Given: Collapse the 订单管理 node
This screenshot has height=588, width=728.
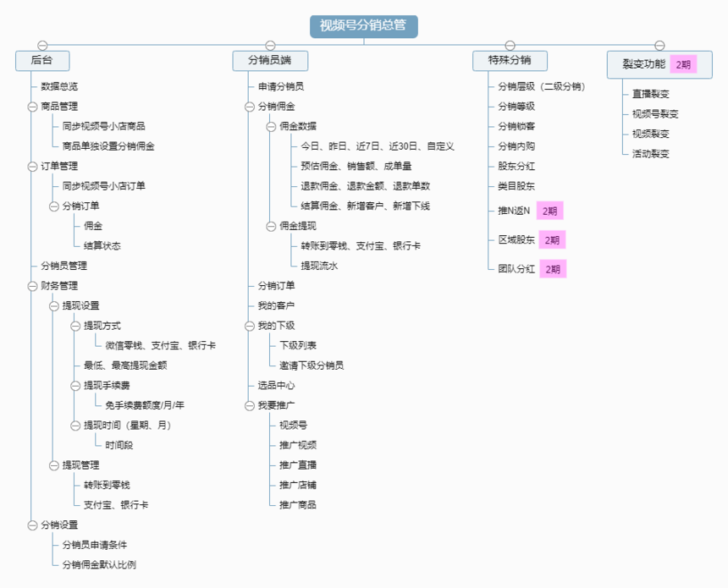Looking at the screenshot, I should point(32,167).
